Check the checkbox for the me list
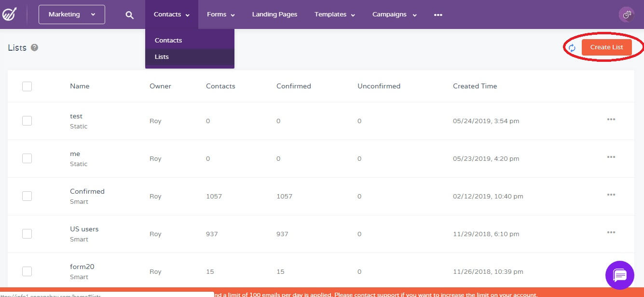Viewport: 644px width, 297px height. [x=27, y=158]
